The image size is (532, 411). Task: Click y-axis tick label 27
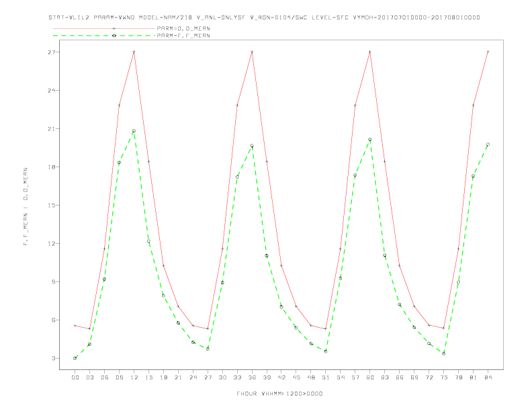(51, 52)
